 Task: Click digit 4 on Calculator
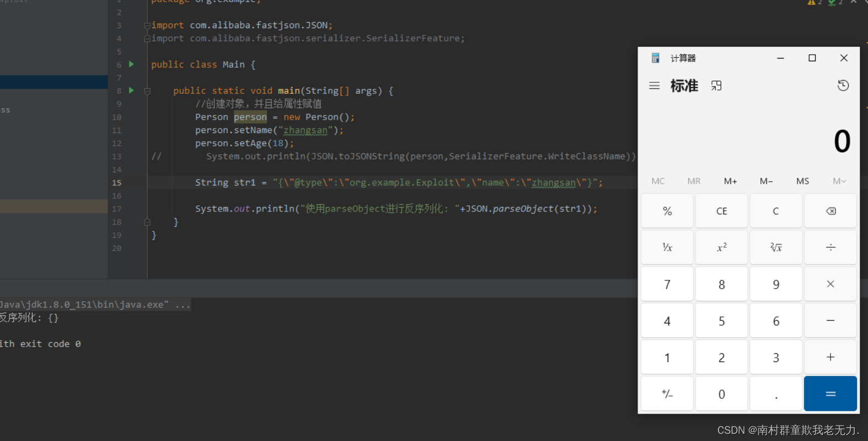[x=667, y=321]
